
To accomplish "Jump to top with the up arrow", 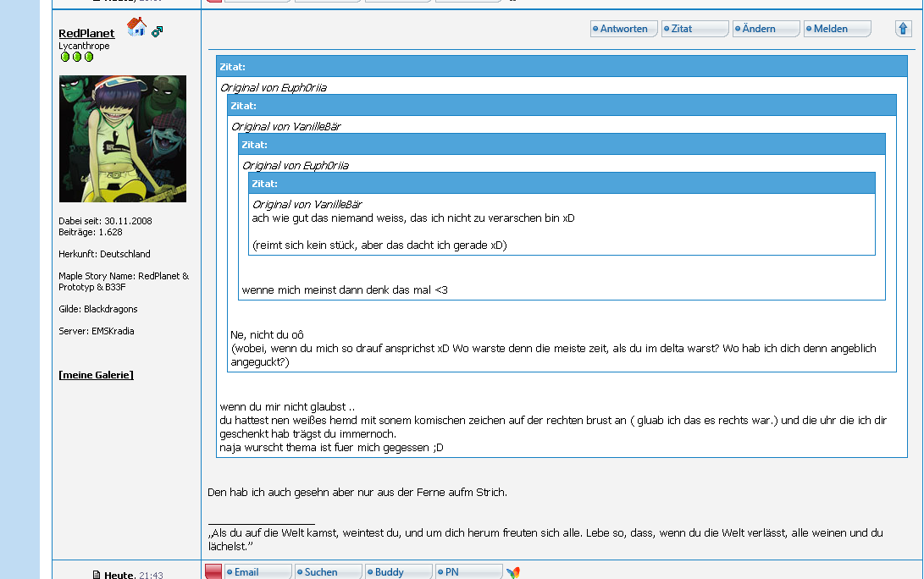I will [x=903, y=29].
